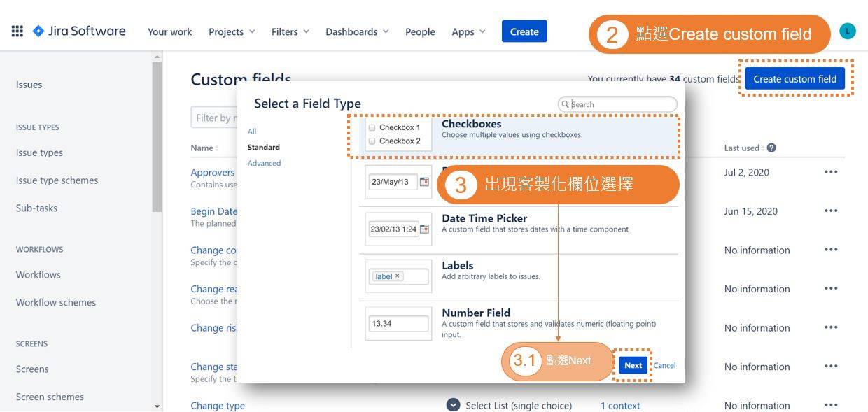This screenshot has height=412, width=868.
Task: Sort by the Last used column
Action: pos(744,148)
